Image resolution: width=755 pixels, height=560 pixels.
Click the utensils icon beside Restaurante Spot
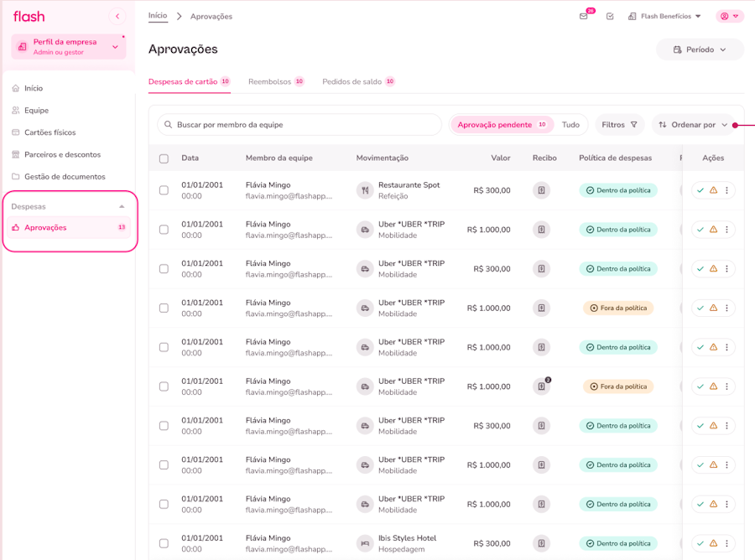click(365, 190)
